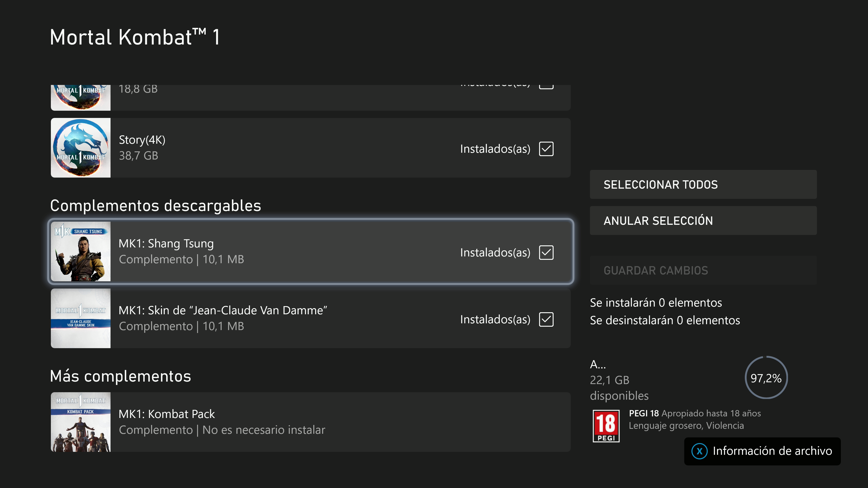This screenshot has width=868, height=488.
Task: Select the Jean-Claude Van Damme Skin thumbnail
Action: [x=80, y=318]
